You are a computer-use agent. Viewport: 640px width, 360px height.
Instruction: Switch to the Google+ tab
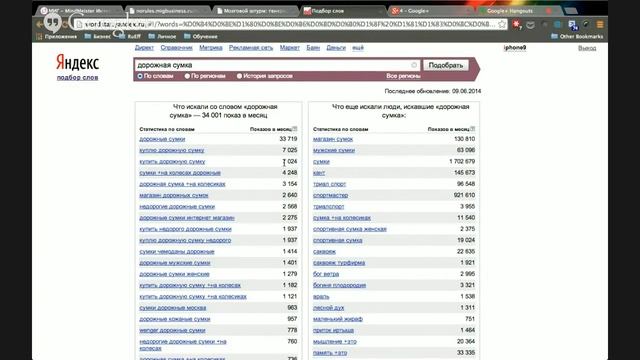(431, 11)
